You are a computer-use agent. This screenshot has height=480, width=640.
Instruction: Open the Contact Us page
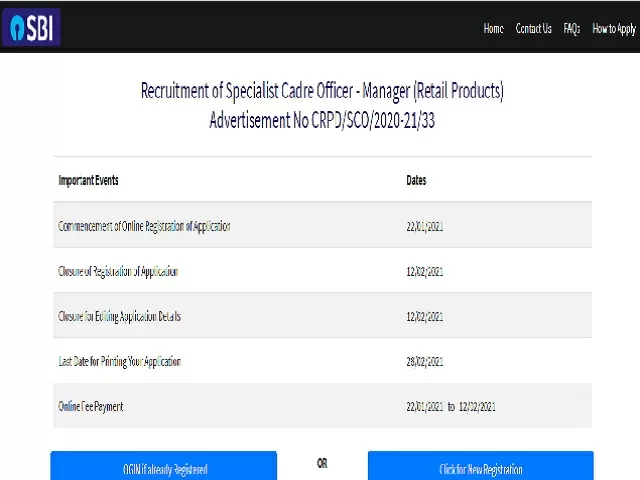pyautogui.click(x=533, y=29)
